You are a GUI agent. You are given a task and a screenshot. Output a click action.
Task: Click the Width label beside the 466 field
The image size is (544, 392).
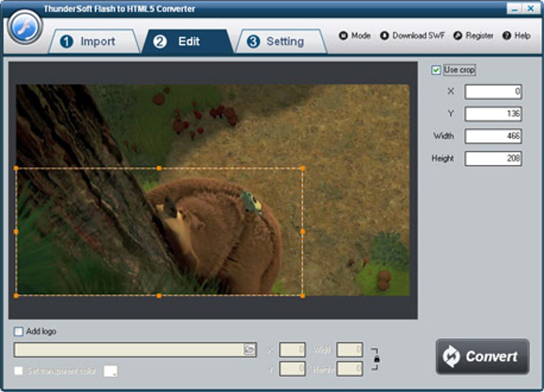[443, 136]
